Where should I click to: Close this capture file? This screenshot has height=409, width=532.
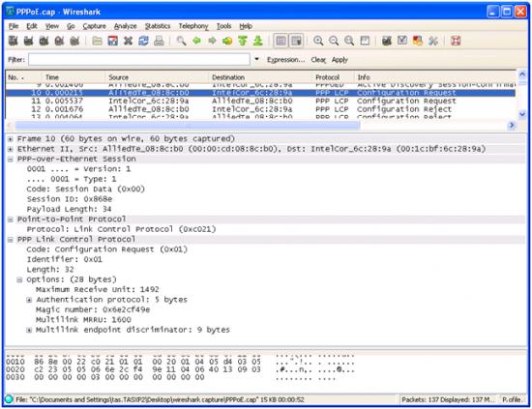click(128, 41)
